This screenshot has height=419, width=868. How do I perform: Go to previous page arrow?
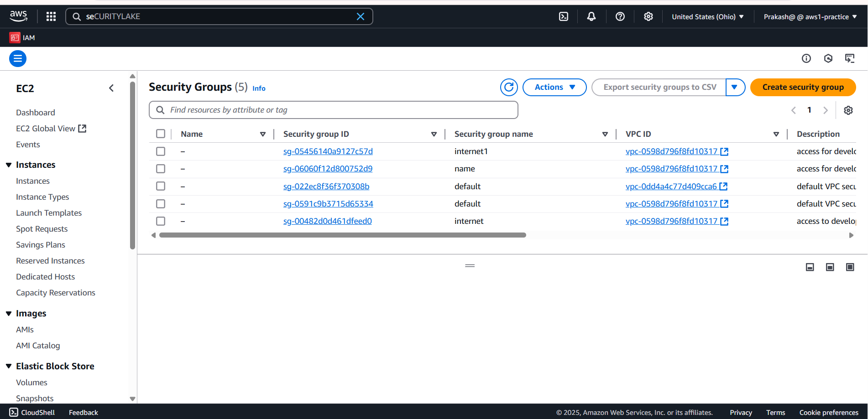[x=794, y=110]
